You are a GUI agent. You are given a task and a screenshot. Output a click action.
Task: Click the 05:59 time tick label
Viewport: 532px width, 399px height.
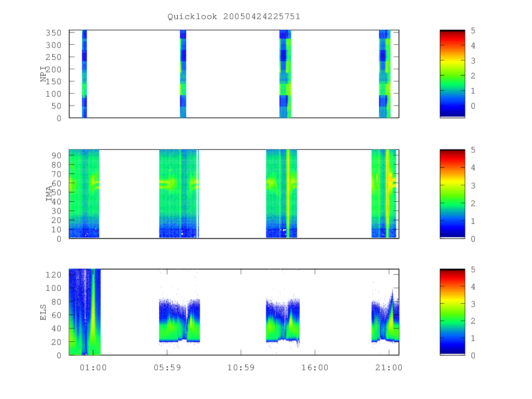[167, 368]
